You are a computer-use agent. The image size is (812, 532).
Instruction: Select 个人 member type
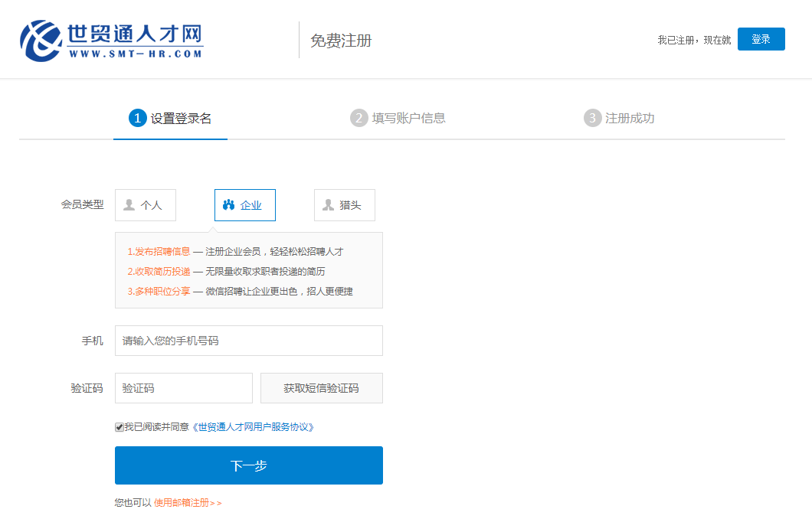(x=146, y=205)
